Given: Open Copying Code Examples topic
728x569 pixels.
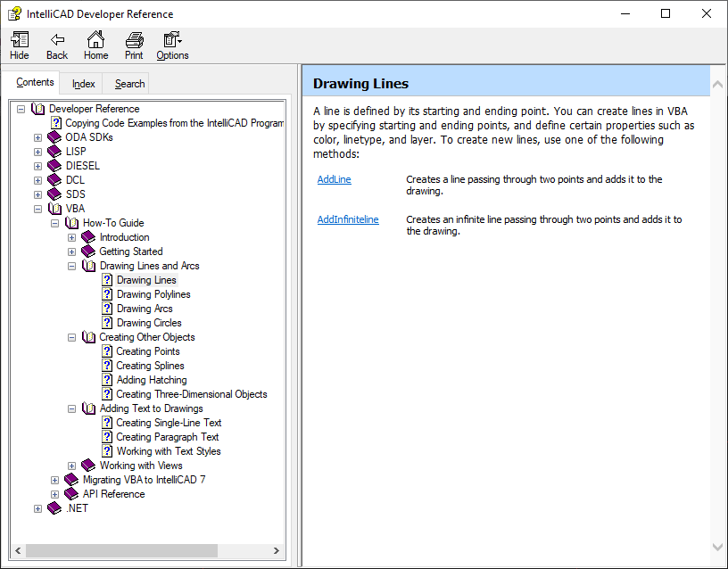Looking at the screenshot, I should tap(175, 123).
